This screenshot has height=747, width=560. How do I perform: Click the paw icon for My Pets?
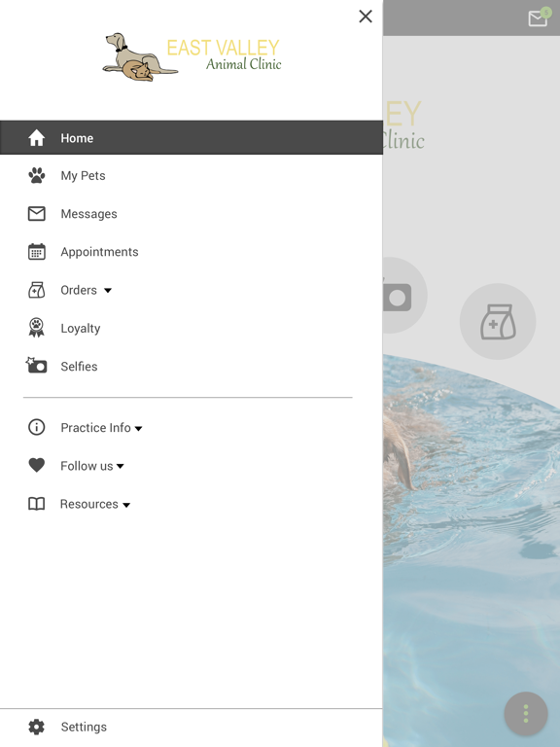point(37,176)
